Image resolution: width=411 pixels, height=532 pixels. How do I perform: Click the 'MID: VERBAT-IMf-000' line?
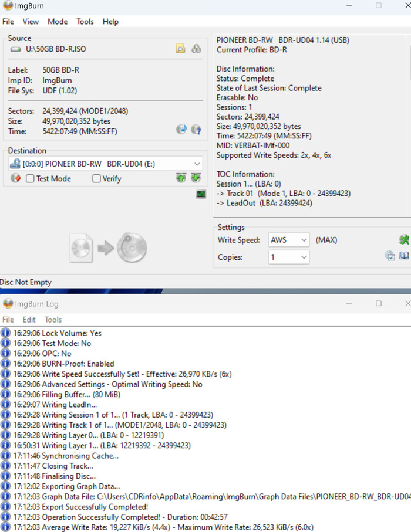click(x=253, y=145)
